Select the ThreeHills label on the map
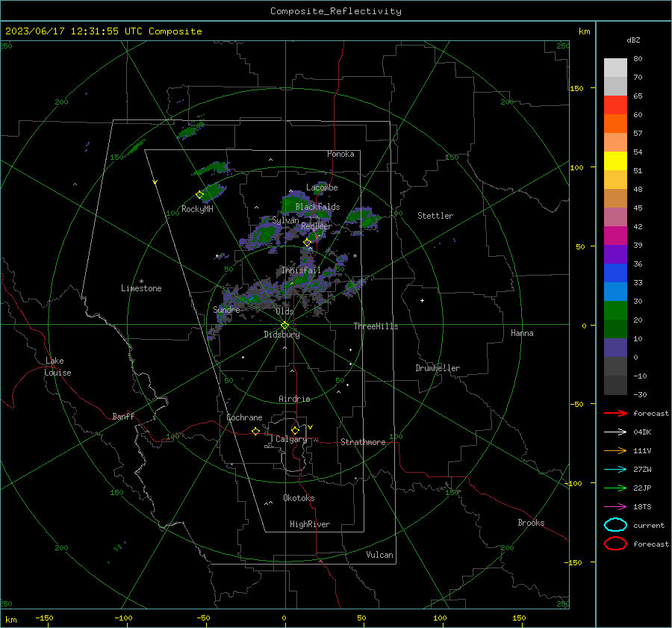 tap(376, 326)
